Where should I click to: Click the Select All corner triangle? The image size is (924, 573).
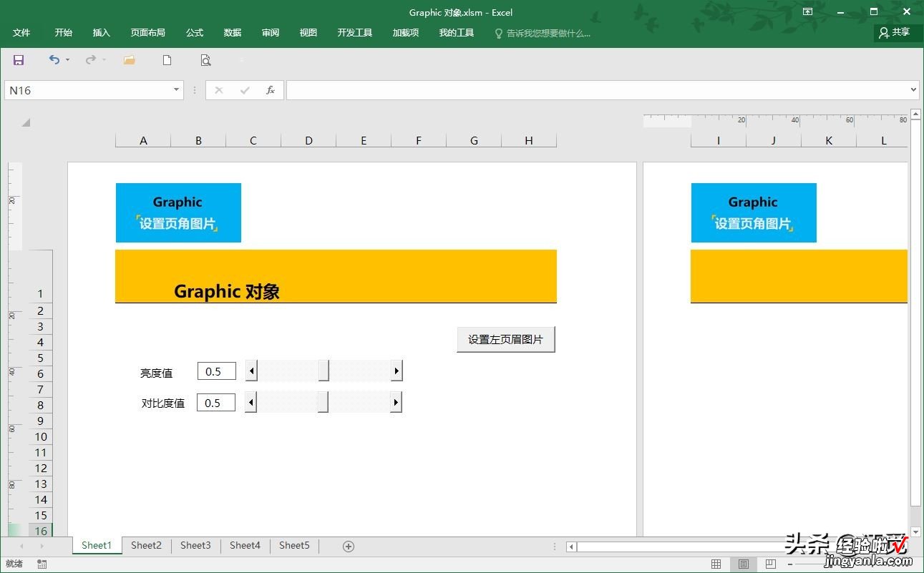pos(26,122)
